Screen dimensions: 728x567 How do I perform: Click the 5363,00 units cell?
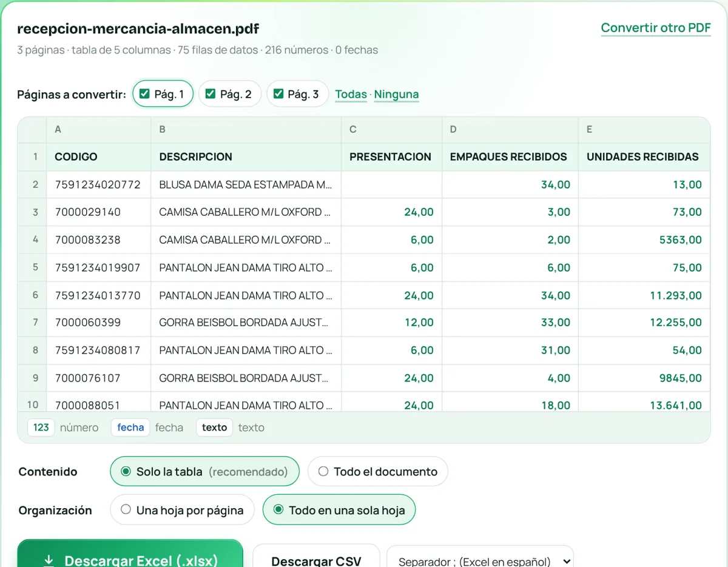pyautogui.click(x=644, y=240)
